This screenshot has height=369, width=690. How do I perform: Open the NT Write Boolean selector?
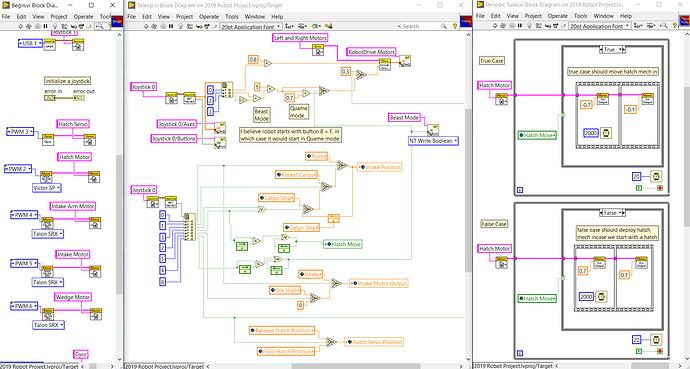433,141
